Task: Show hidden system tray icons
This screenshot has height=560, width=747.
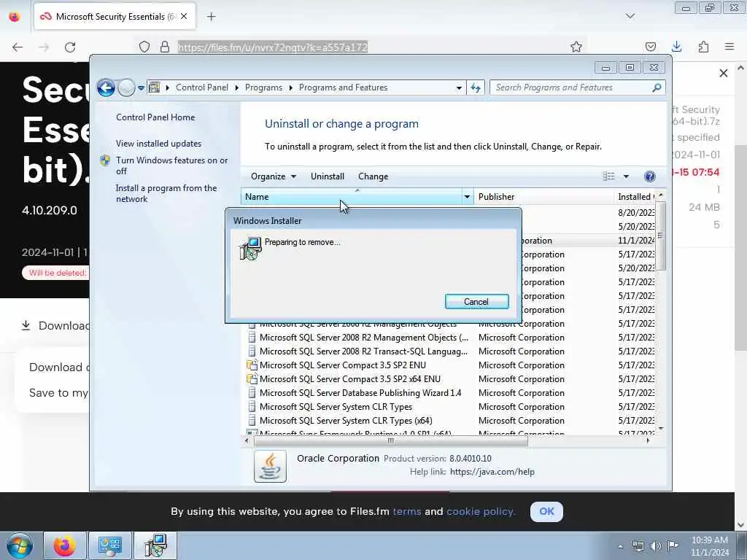Action: [620, 546]
